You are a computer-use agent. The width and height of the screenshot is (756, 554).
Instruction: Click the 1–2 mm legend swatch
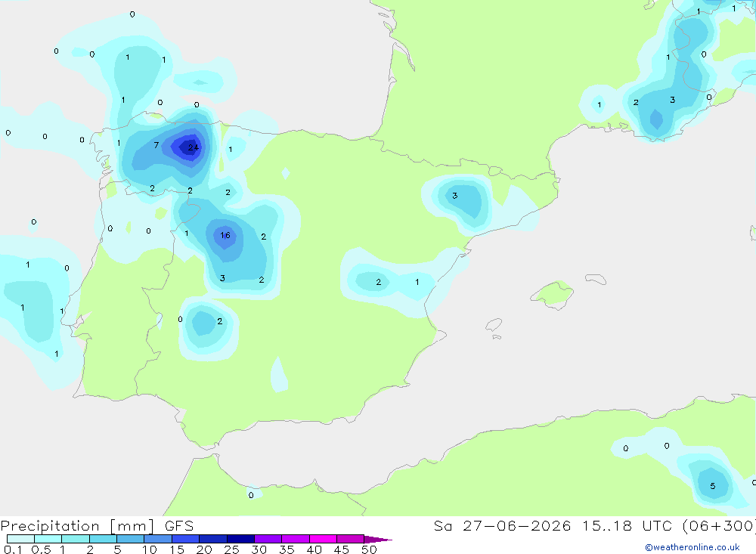(75, 539)
